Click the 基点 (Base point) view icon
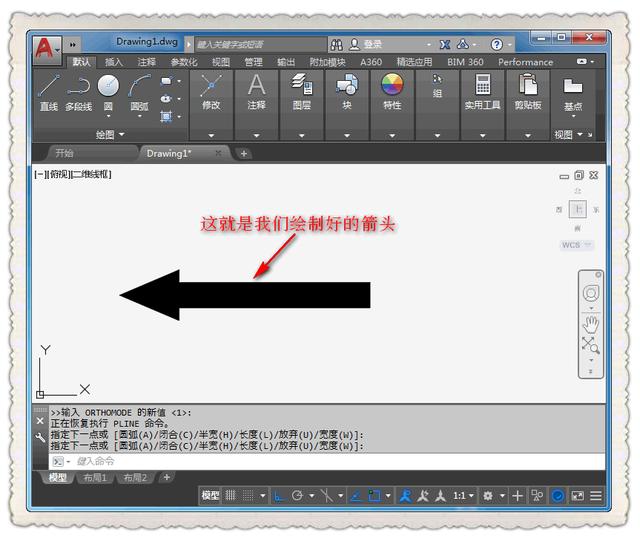This screenshot has height=544, width=640. pos(573,86)
